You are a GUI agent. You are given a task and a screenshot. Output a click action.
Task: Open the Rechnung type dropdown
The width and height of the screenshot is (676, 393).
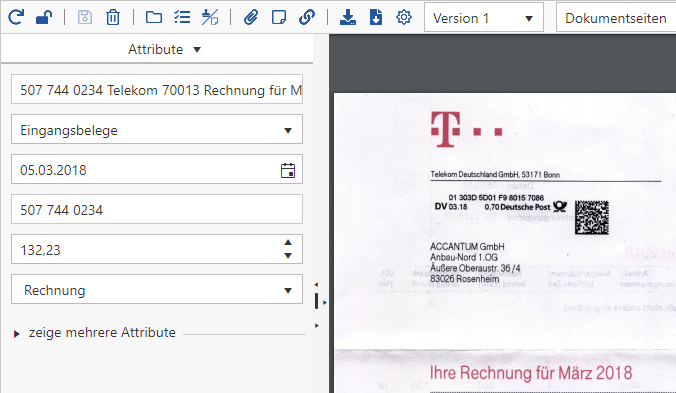click(x=157, y=289)
